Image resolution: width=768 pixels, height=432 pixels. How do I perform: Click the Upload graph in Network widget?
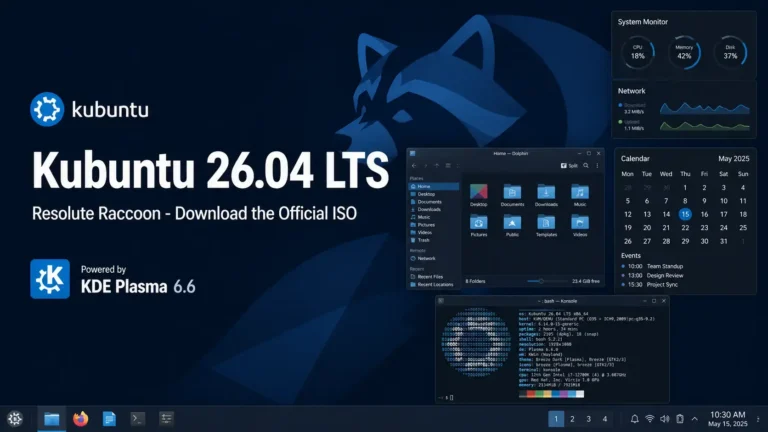pos(705,125)
